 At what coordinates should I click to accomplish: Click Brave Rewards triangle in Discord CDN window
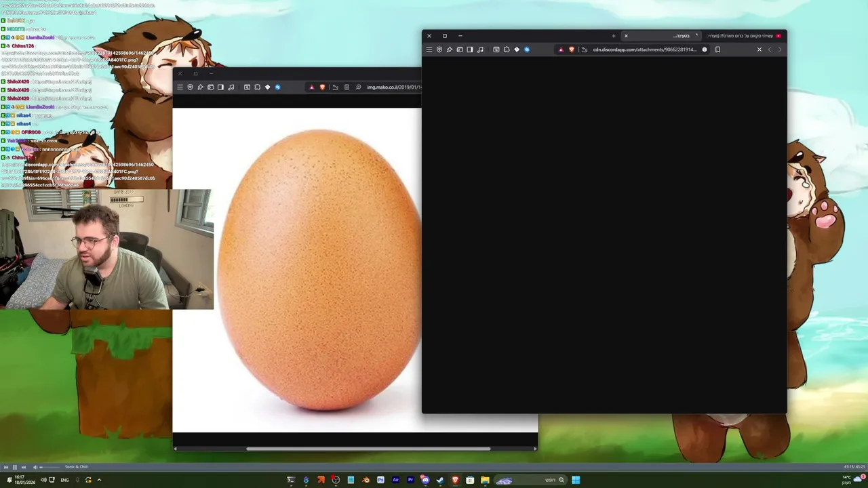pyautogui.click(x=561, y=49)
